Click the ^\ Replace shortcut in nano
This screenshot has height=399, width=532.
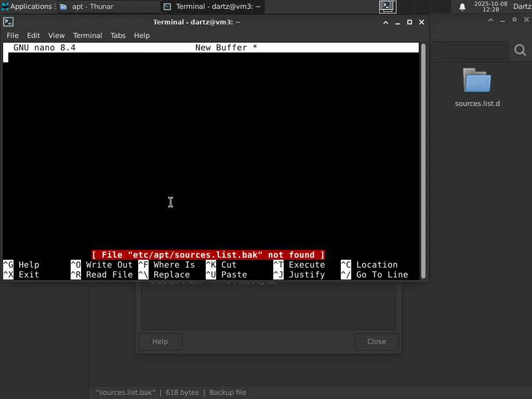pyautogui.click(x=164, y=274)
